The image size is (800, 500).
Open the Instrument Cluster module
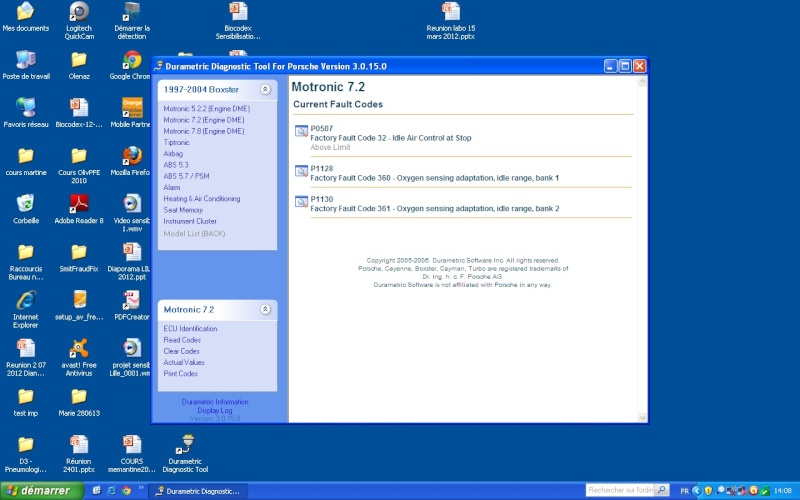pyautogui.click(x=190, y=221)
